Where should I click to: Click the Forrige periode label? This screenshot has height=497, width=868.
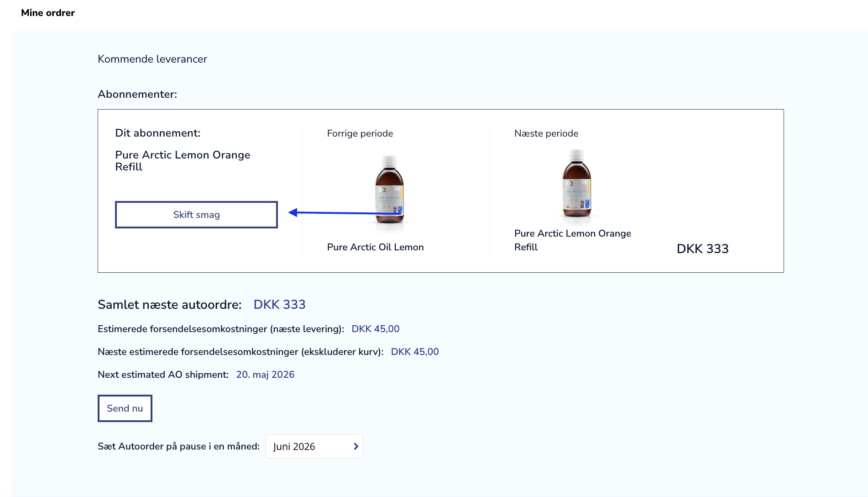pos(360,133)
